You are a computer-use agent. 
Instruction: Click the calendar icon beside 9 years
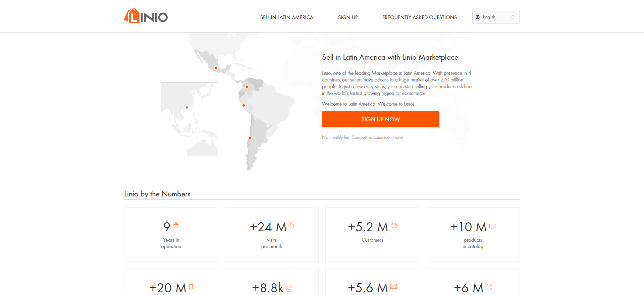point(176,226)
